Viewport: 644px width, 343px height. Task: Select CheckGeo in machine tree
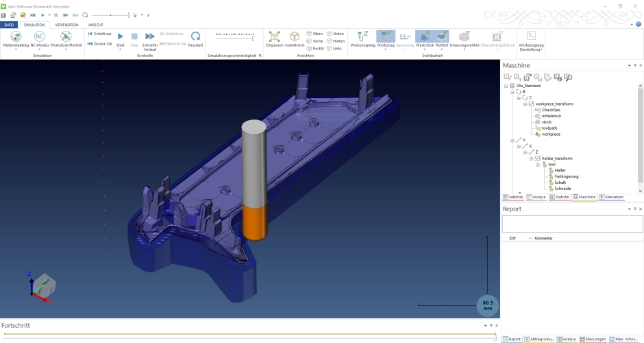550,110
